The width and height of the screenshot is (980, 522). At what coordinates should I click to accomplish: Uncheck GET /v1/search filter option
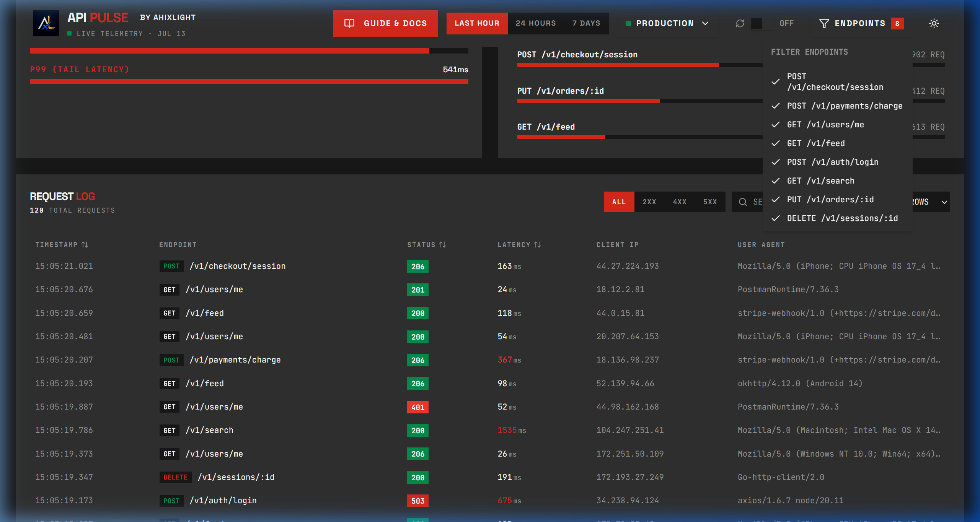tap(837, 181)
